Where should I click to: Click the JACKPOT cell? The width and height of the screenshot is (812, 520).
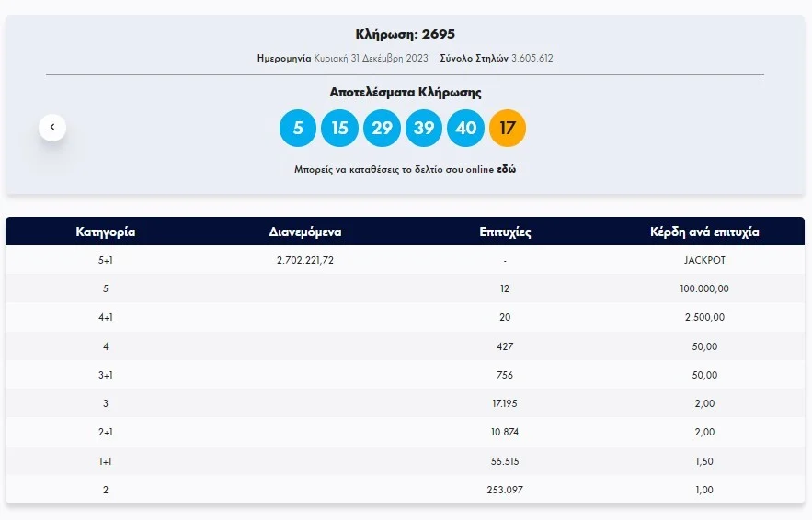click(x=704, y=260)
